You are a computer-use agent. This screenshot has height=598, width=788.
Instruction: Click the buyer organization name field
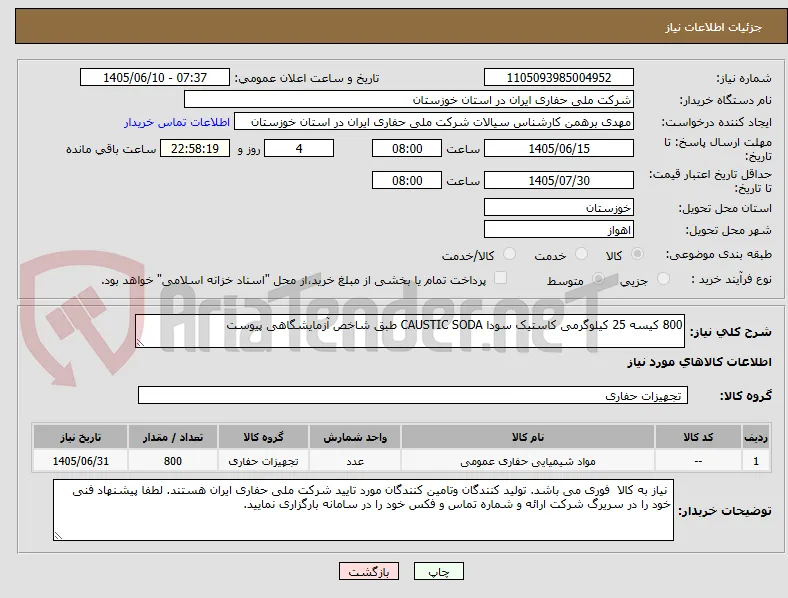pyautogui.click(x=409, y=99)
